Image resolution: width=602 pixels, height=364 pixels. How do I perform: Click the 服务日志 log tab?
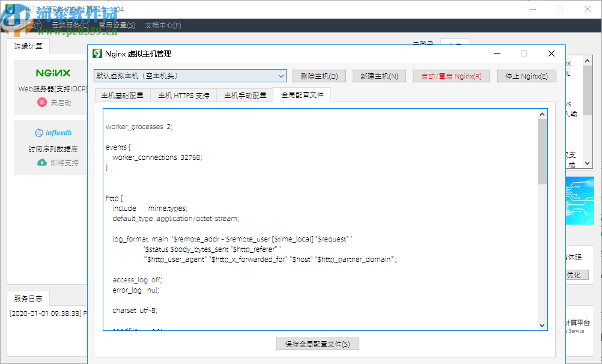pyautogui.click(x=27, y=298)
